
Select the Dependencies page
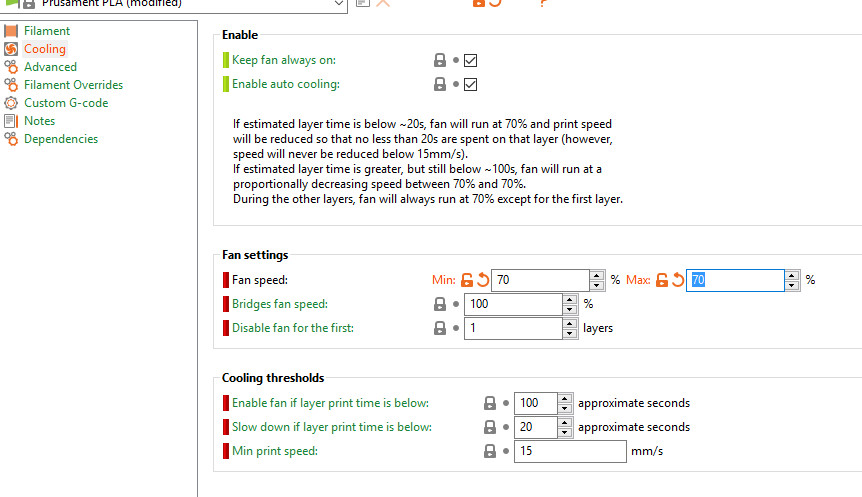[x=60, y=139]
